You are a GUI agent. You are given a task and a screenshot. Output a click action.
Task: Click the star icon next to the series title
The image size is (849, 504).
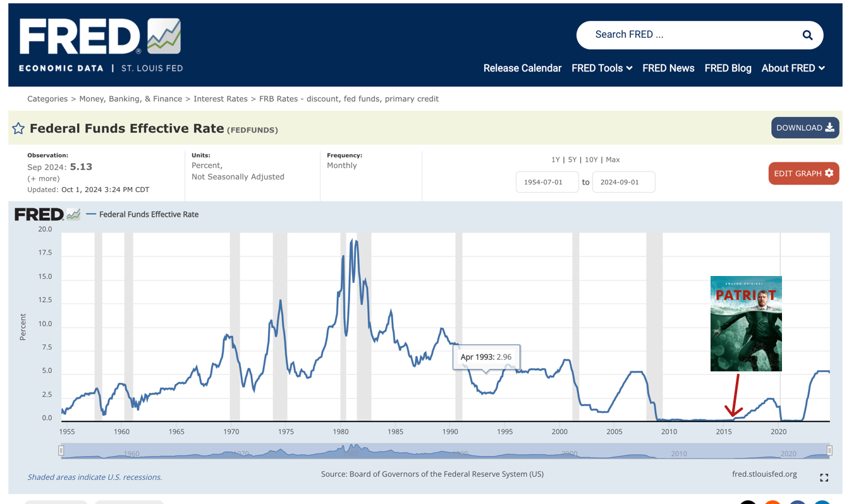[18, 128]
